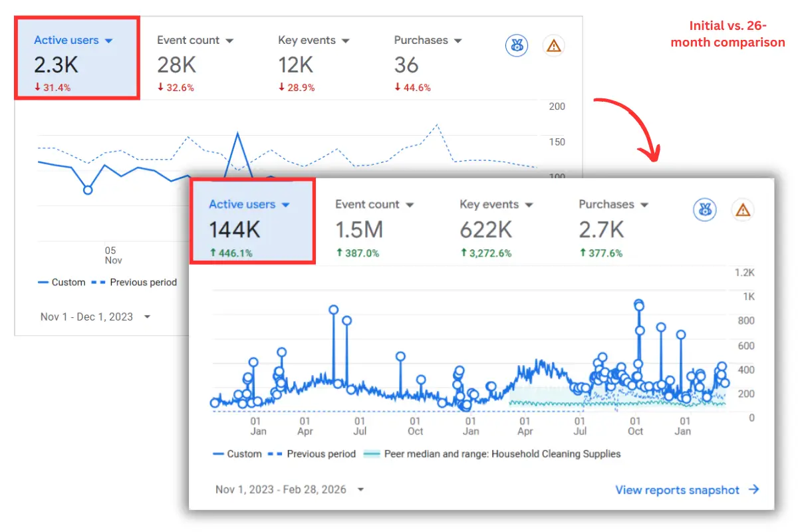The width and height of the screenshot is (798, 532).
Task: Click the data quality warning icon on 26-month report
Action: pos(743,209)
